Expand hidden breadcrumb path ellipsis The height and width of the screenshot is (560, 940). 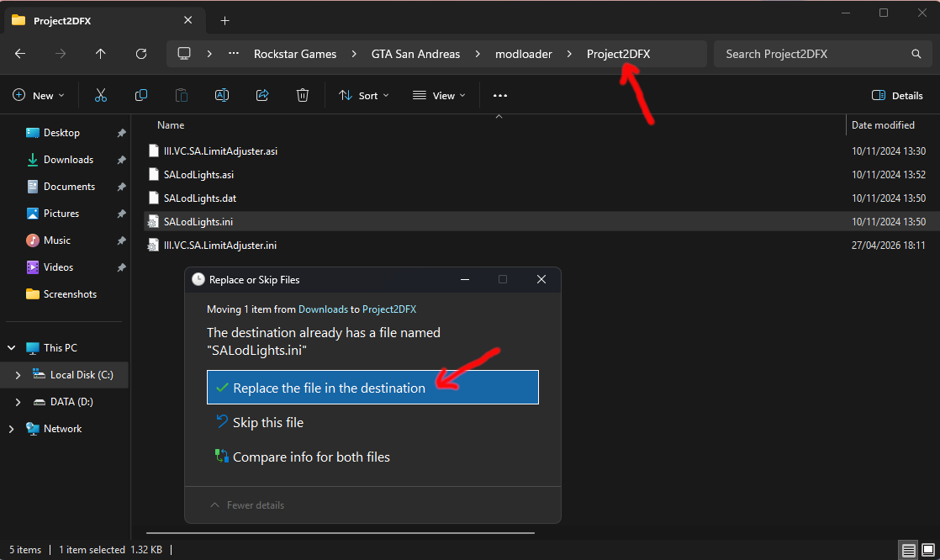tap(234, 54)
